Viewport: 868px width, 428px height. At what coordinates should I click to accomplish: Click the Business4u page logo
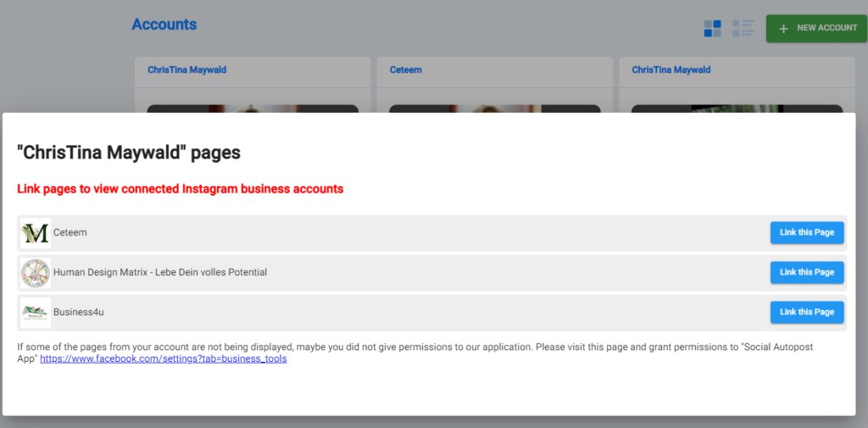pyautogui.click(x=36, y=312)
